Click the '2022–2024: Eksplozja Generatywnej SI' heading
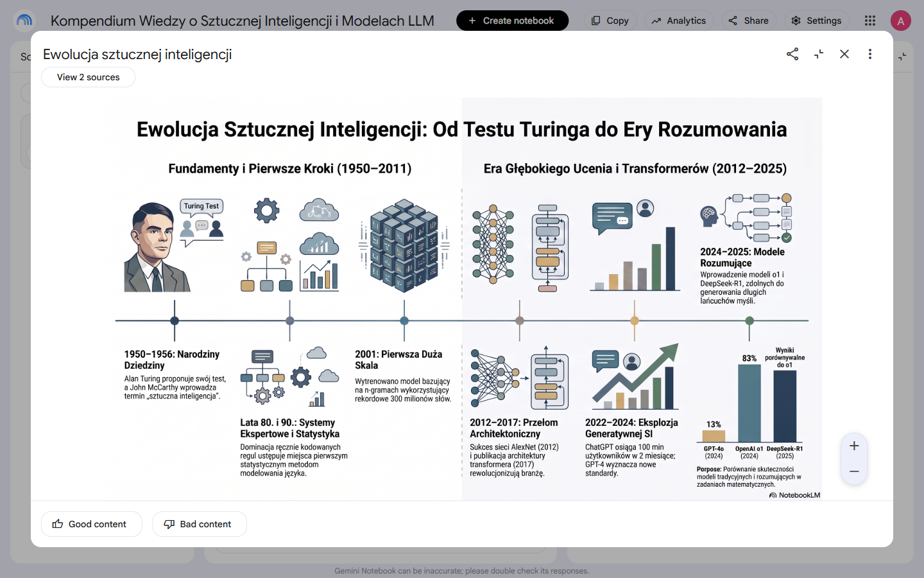This screenshot has width=924, height=578. tap(631, 428)
